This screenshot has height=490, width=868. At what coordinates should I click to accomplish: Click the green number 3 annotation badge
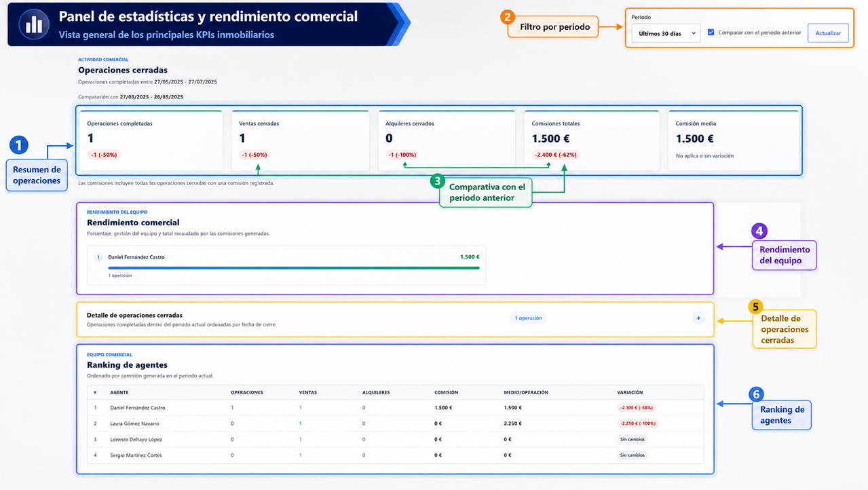[438, 181]
